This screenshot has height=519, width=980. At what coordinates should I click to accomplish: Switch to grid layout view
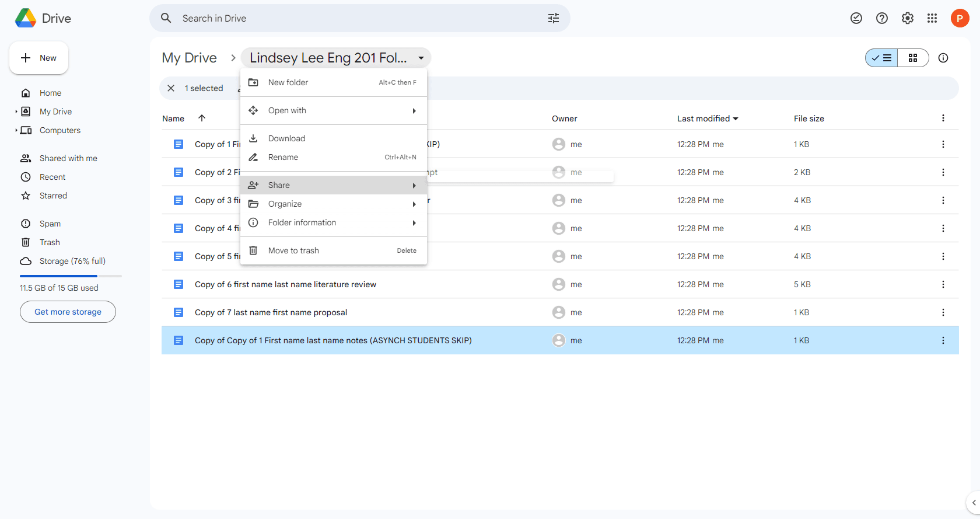tap(913, 58)
